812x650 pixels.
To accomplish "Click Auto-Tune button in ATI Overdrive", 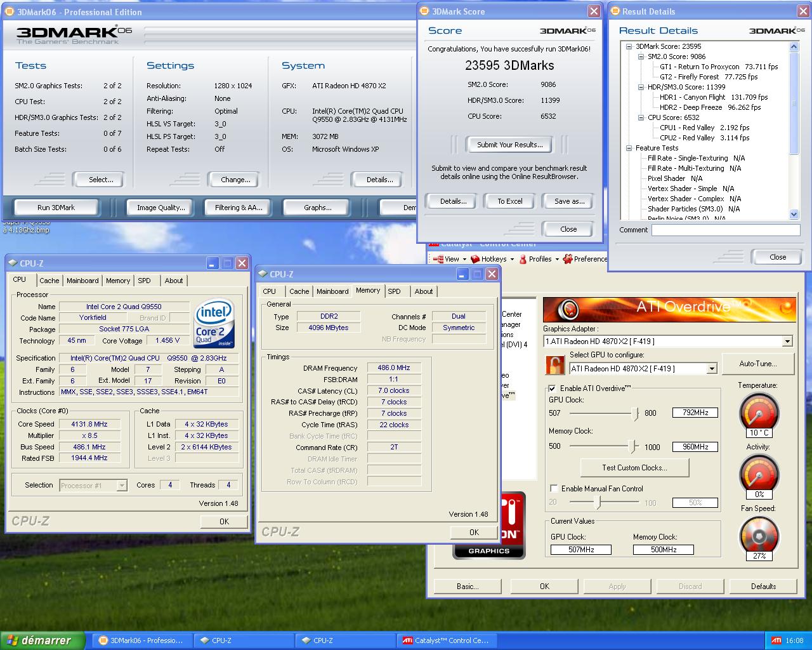I will pyautogui.click(x=757, y=364).
